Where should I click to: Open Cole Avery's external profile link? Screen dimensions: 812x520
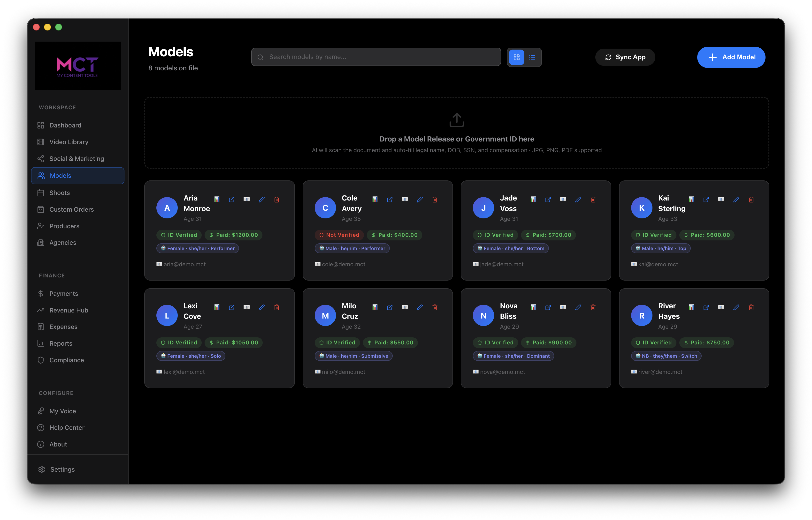click(390, 200)
